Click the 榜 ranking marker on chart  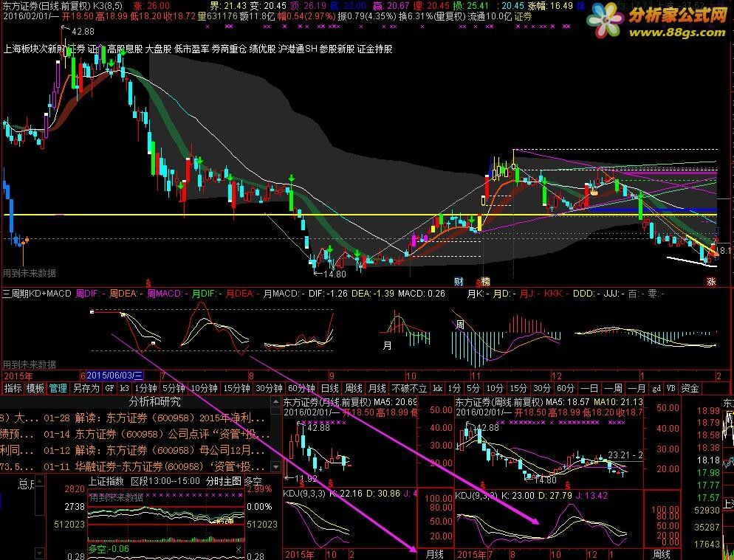point(485,281)
